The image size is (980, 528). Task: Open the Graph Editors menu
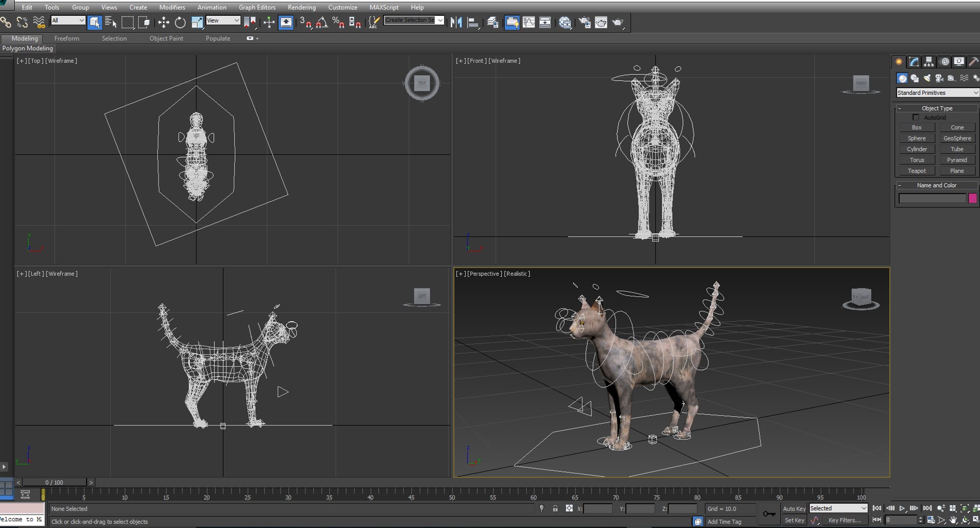tap(257, 7)
